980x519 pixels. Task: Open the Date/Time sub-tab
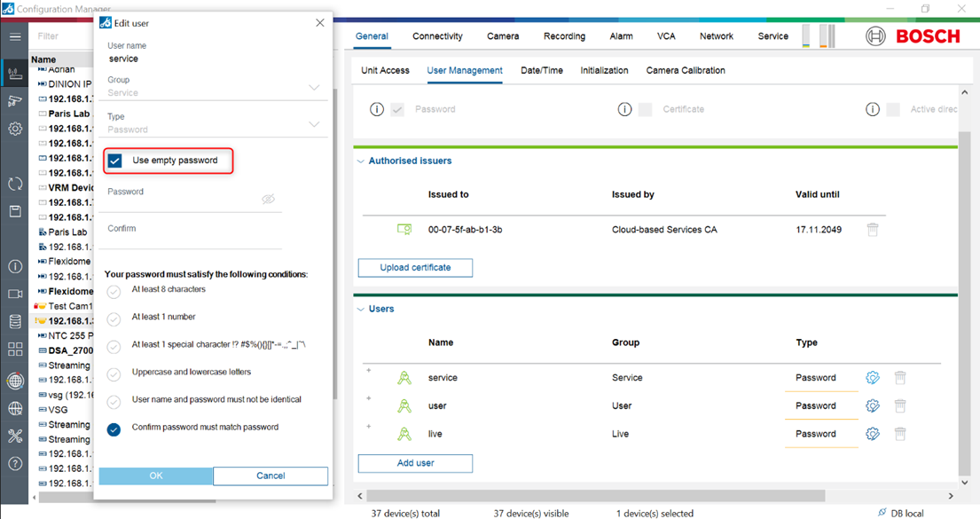tap(541, 70)
